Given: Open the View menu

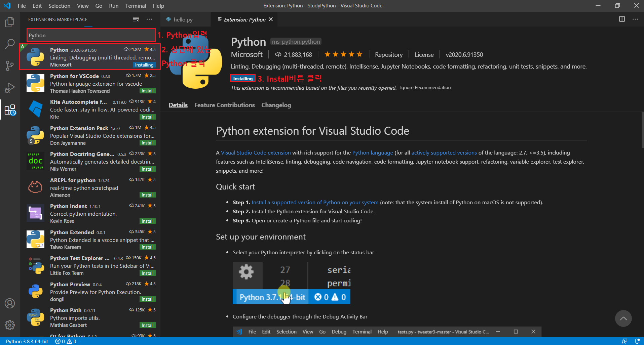Looking at the screenshot, I should point(83,6).
